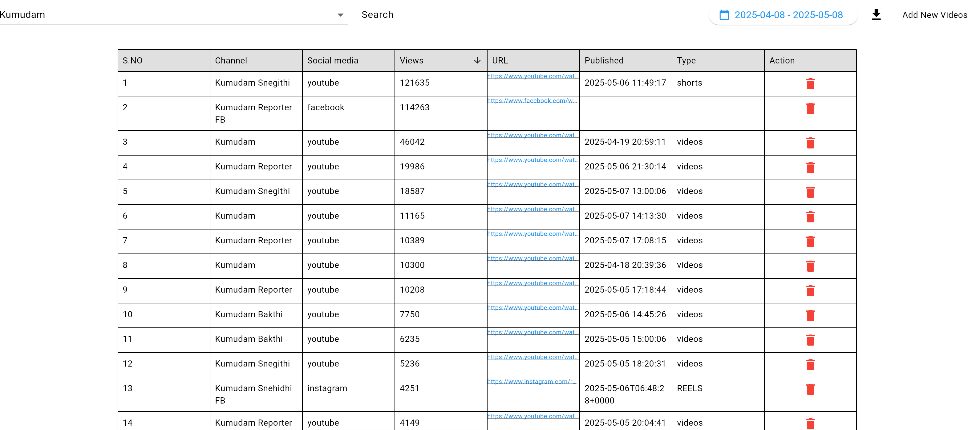The image size is (980, 430).
Task: Click the Action column header
Action: click(810, 60)
